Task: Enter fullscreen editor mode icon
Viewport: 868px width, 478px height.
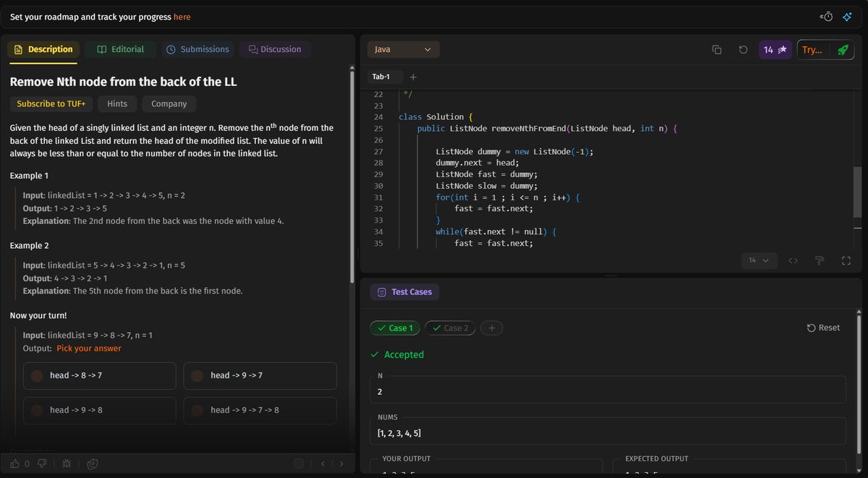Action: [846, 260]
